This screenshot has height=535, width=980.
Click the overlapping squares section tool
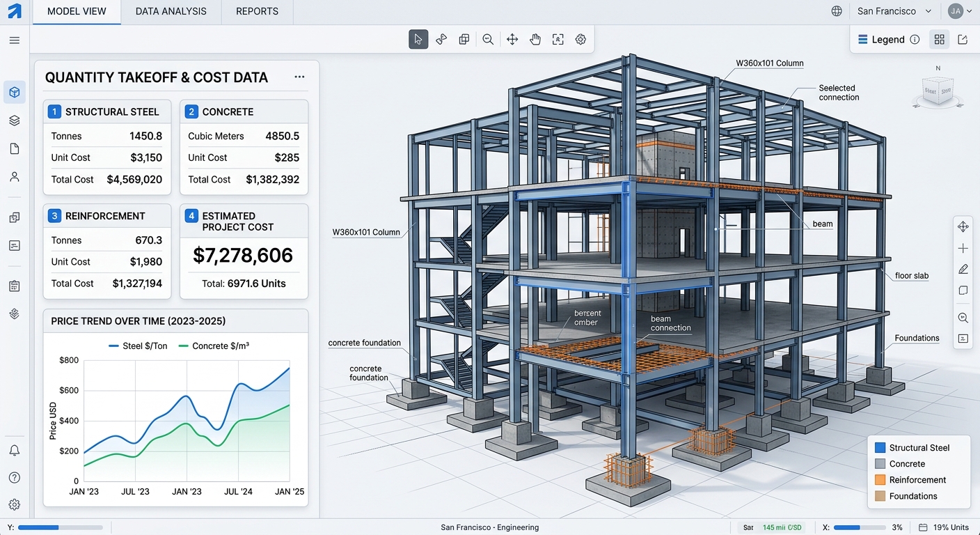click(464, 40)
